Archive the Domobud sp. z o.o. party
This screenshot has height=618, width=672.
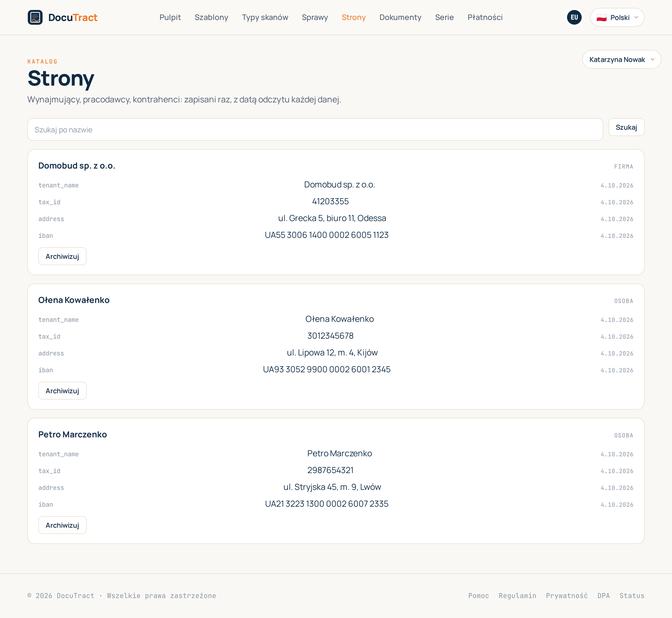(62, 256)
